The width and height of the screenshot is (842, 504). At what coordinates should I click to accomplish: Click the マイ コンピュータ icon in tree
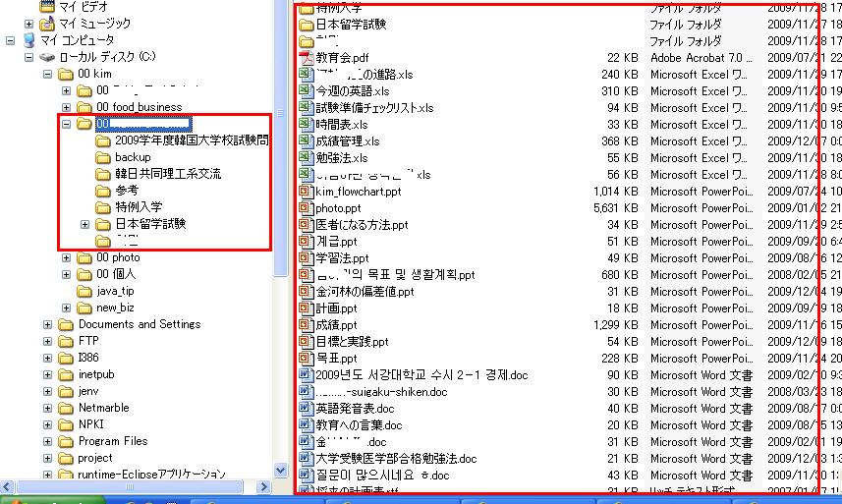coord(28,40)
